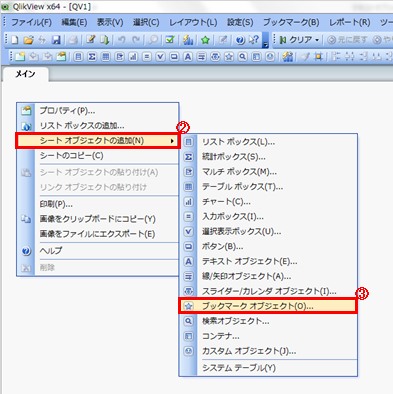
Task: Select チャート(C)... from submenu
Action: click(268, 202)
